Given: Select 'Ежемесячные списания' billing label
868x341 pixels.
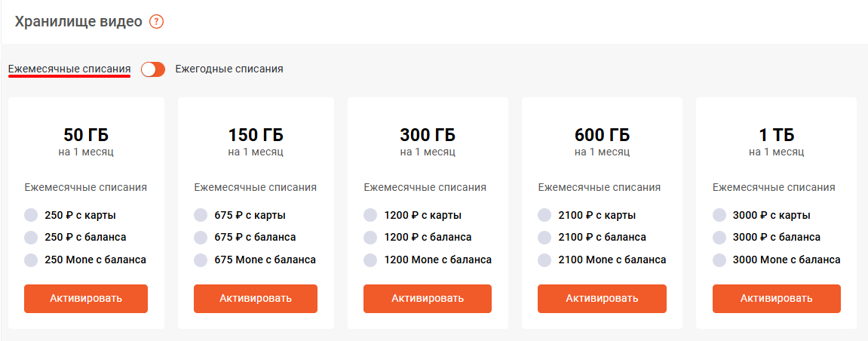Looking at the screenshot, I should (69, 69).
